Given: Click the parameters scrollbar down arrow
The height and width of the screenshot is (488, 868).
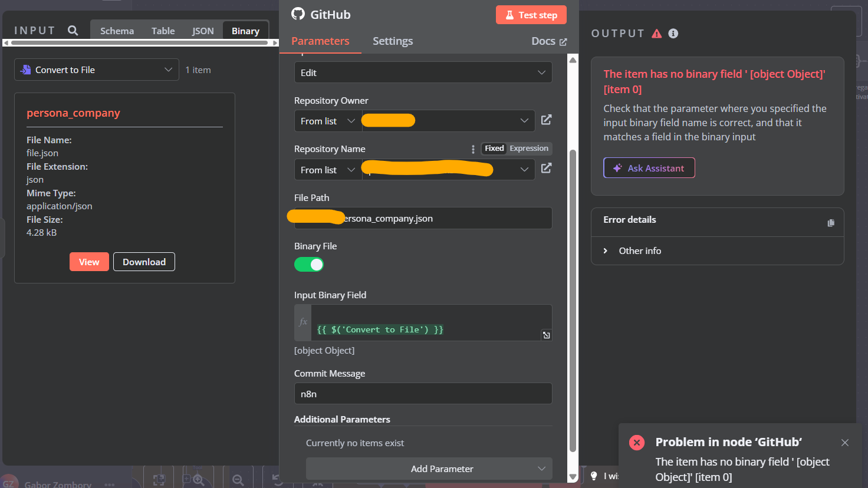Looking at the screenshot, I should pyautogui.click(x=573, y=477).
